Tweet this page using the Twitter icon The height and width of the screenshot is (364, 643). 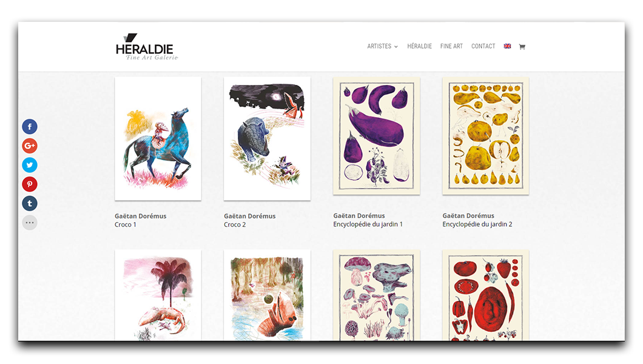[30, 165]
